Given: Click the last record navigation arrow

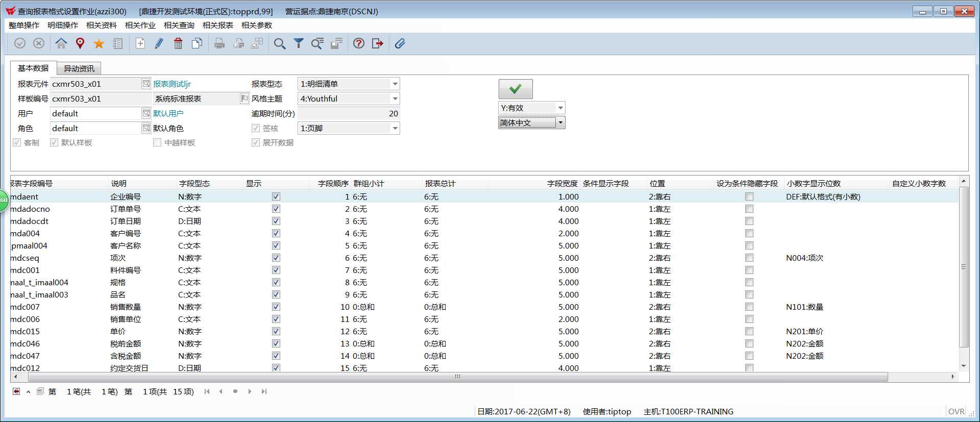Looking at the screenshot, I should (264, 391).
